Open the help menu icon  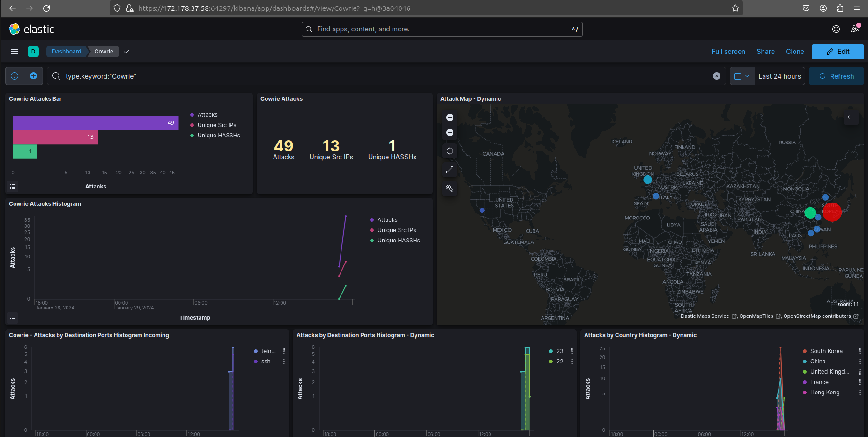836,29
